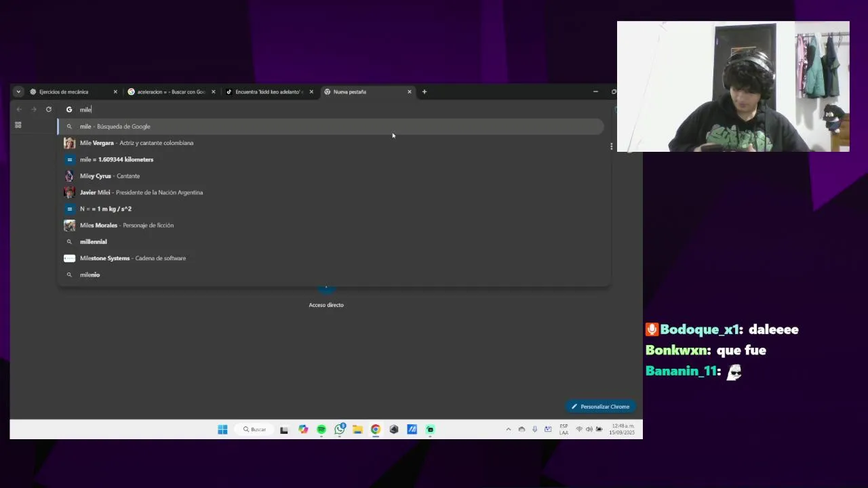
Task: Open the clock showing 12:48 a.m.
Action: coord(622,429)
